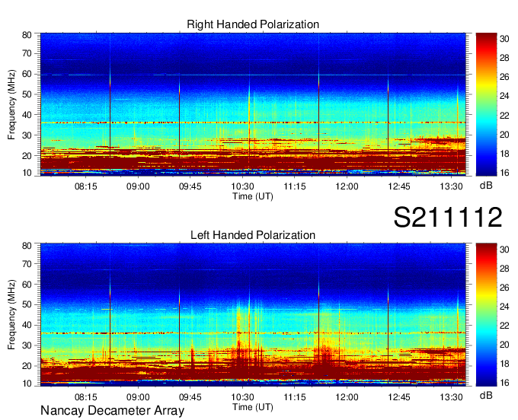Click the 70 MHz frequency tick on the left-handed plot

coord(27,264)
